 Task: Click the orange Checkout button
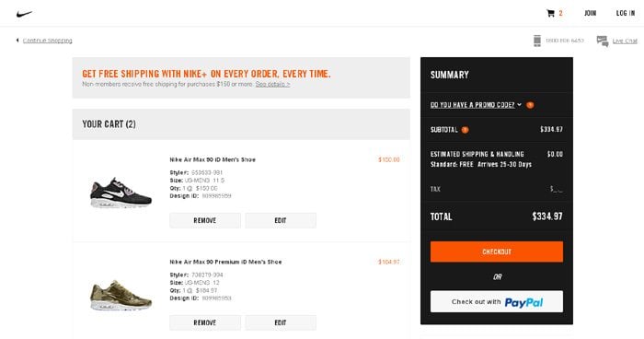tap(497, 251)
